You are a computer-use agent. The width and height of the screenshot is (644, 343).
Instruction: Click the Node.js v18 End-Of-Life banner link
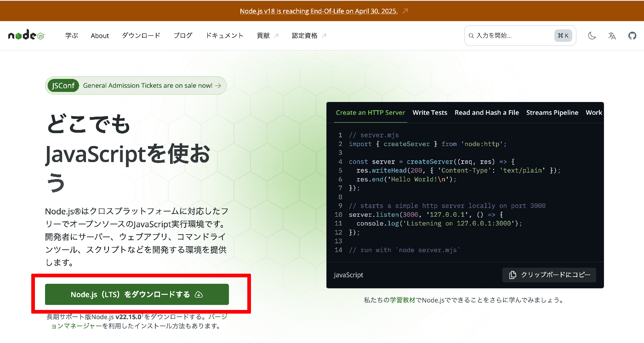coord(319,11)
